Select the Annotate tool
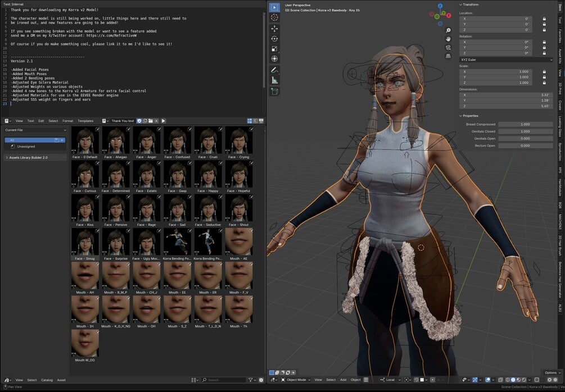Image resolution: width=565 pixels, height=392 pixels. point(274,70)
